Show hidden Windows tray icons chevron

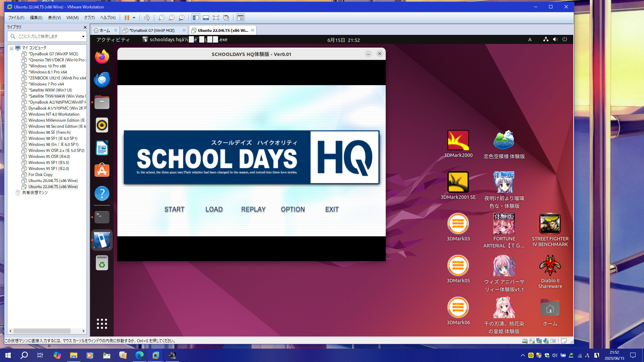tap(523, 355)
